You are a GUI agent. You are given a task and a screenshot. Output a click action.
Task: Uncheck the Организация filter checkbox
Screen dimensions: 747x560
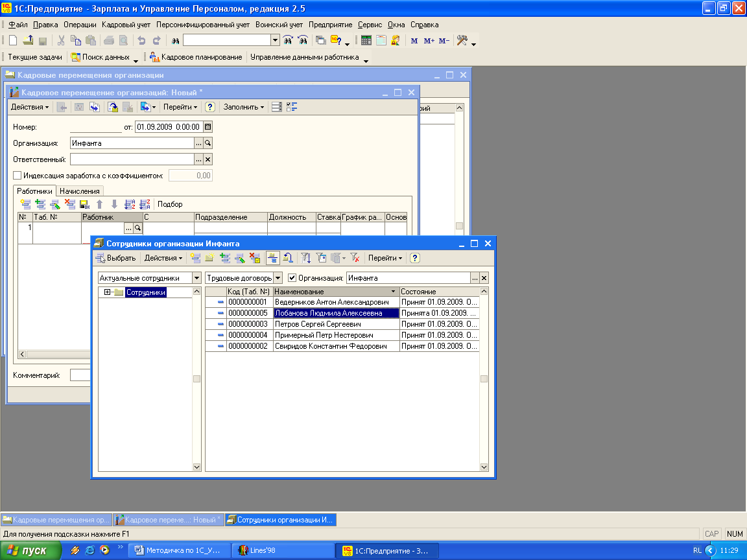click(292, 278)
